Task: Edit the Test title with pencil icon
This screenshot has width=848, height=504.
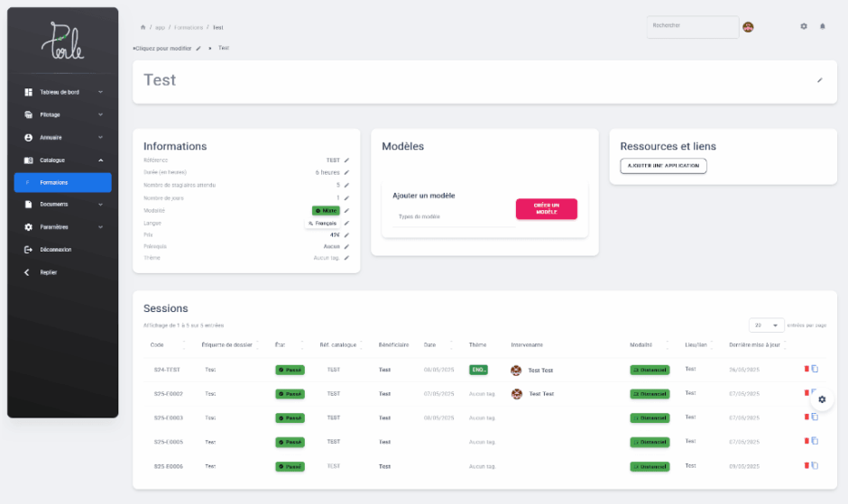Action: [820, 80]
